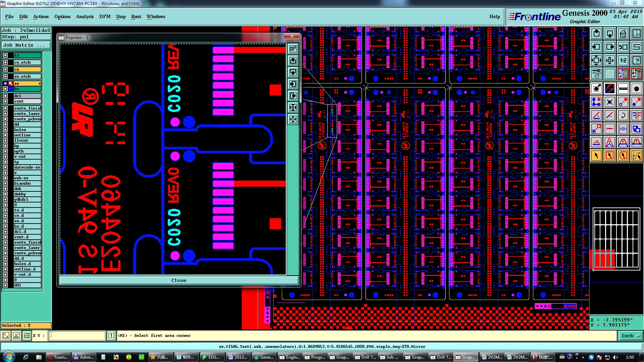Image resolution: width=644 pixels, height=362 pixels.
Task: Click the pan up icon
Action: click(x=596, y=34)
